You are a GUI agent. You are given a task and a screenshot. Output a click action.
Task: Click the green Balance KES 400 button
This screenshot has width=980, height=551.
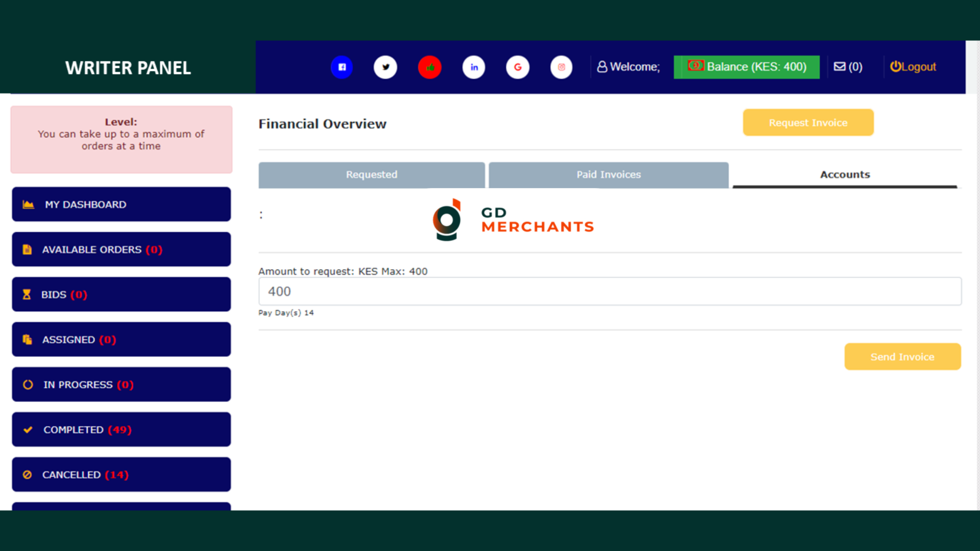pos(746,67)
